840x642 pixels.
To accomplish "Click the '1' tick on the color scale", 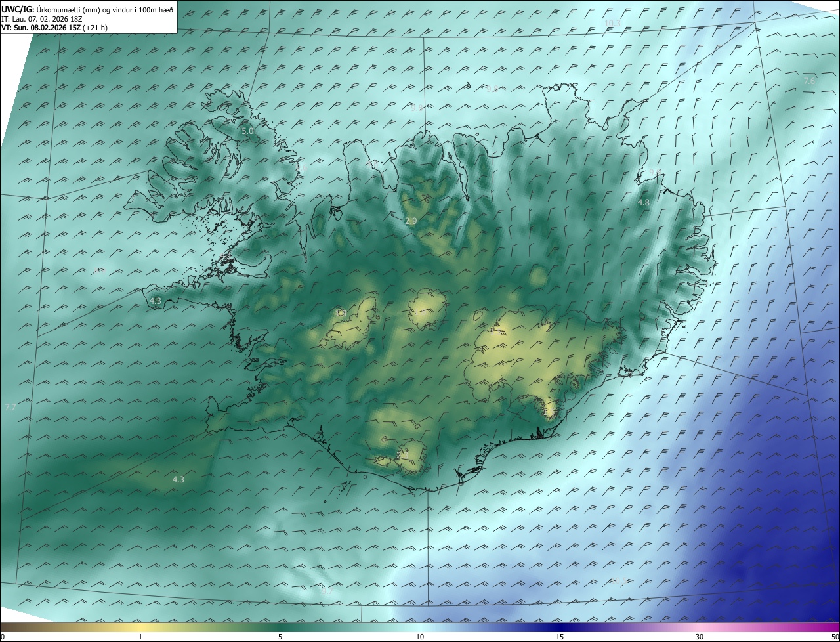I will tap(140, 637).
